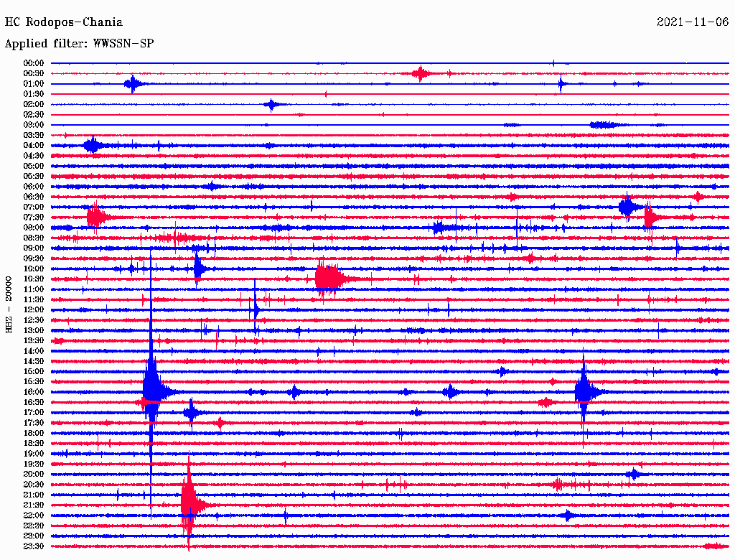Select the 02:30 time row label
The width and height of the screenshot is (735, 560).
coord(34,114)
